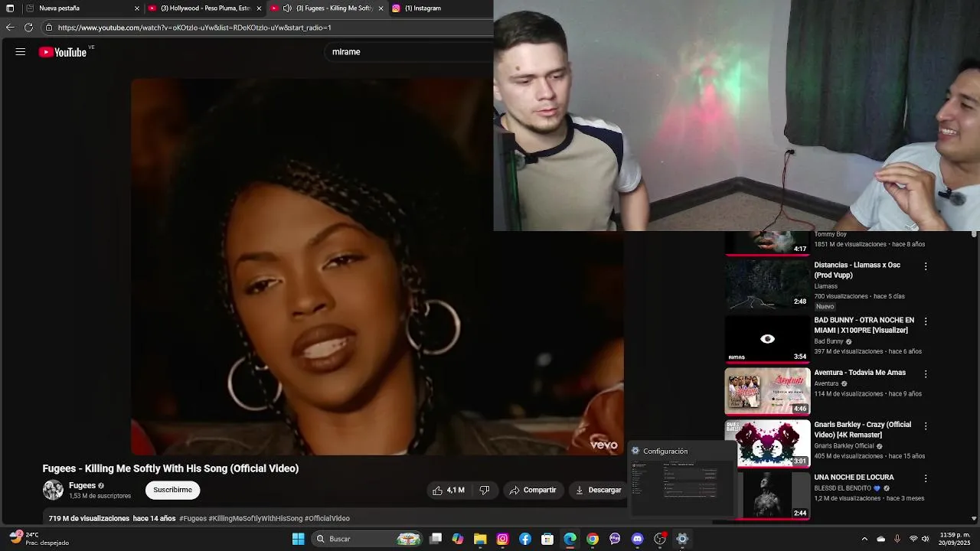Open Google Chrome from the taskbar
980x551 pixels.
tap(593, 539)
